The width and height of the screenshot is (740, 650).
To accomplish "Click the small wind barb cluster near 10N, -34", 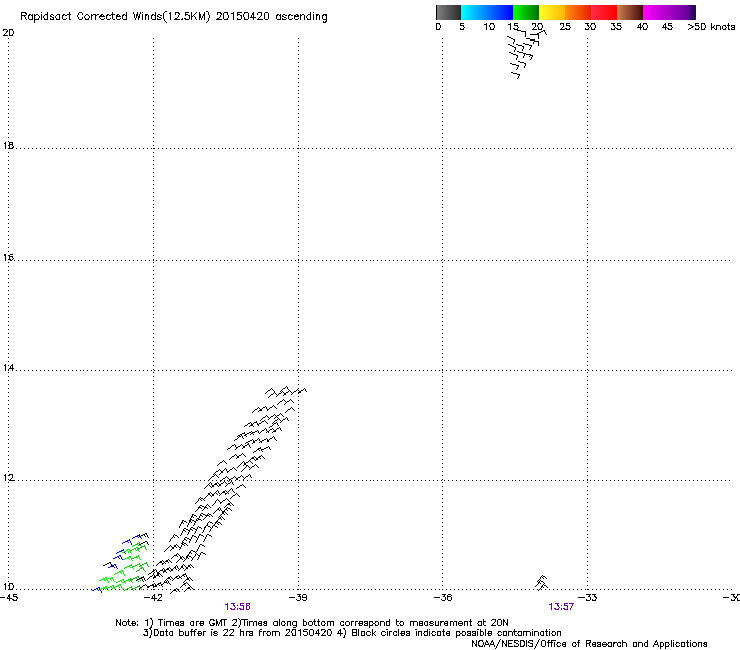I will pyautogui.click(x=542, y=583).
